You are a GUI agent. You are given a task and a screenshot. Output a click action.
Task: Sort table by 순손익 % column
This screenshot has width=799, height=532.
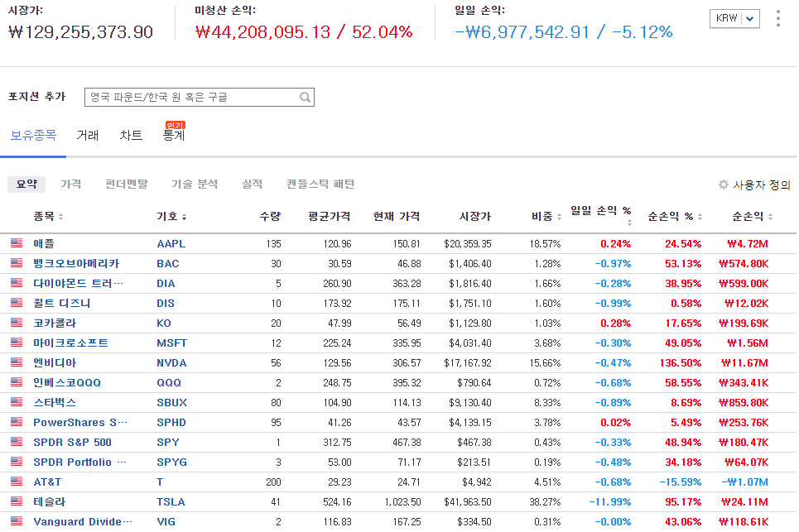675,217
